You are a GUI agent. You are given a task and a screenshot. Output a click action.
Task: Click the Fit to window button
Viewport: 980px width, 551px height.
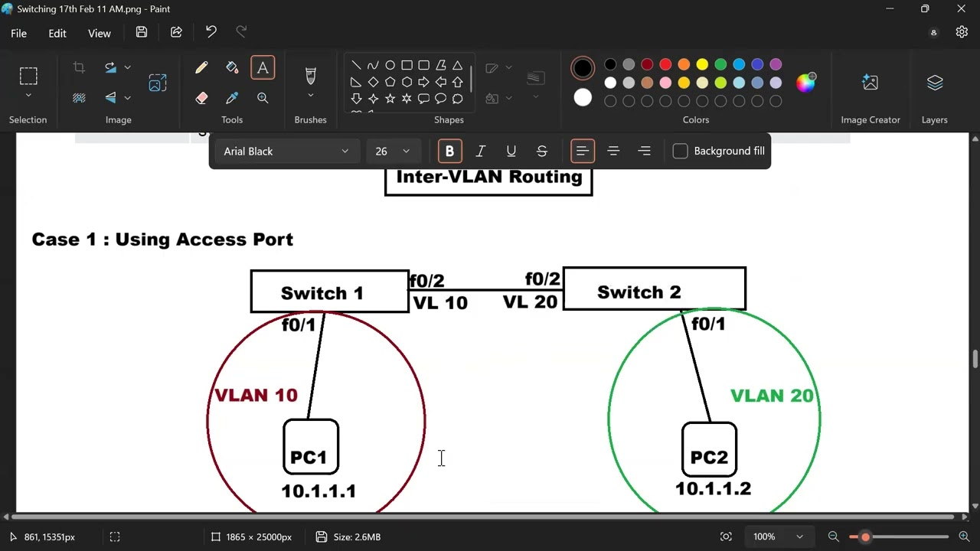click(x=726, y=536)
